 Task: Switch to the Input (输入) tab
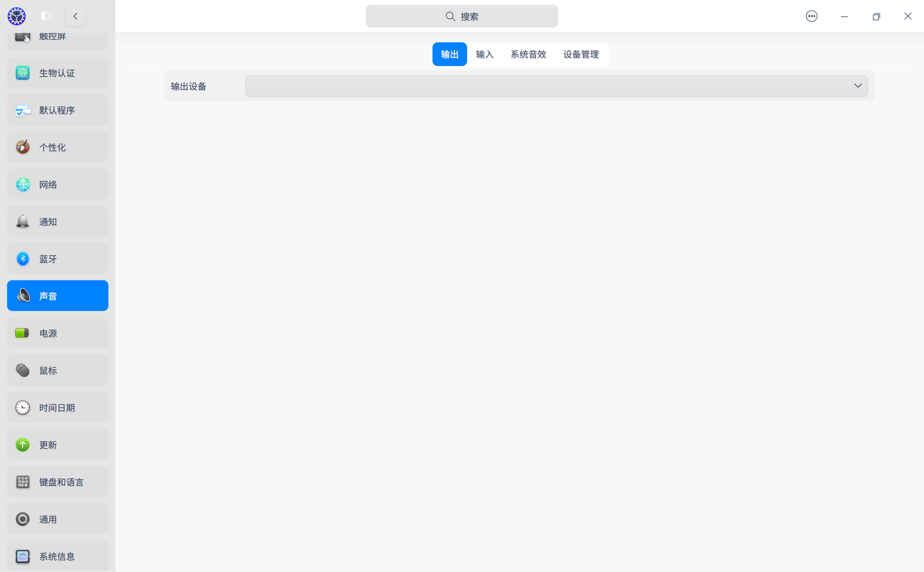(485, 54)
